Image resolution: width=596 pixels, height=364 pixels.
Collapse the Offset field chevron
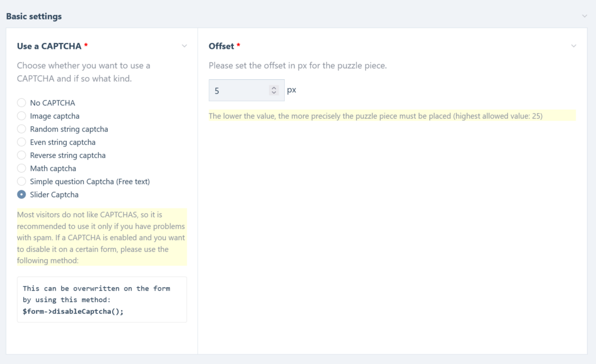point(573,46)
